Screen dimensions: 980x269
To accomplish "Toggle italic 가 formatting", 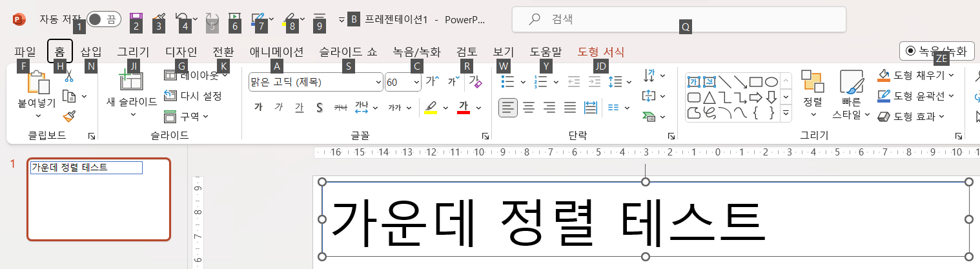I will tap(278, 107).
